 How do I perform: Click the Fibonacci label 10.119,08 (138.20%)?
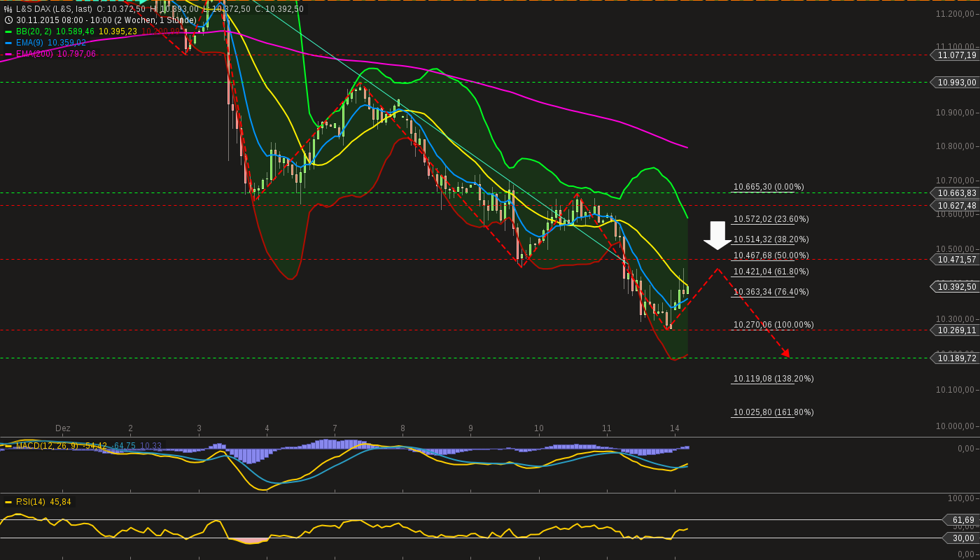[773, 379]
